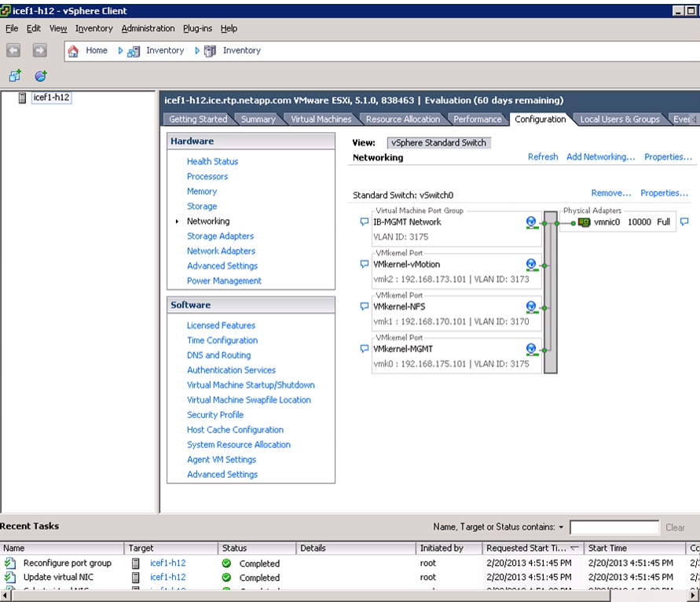Click the icef1-h12 host icon in tree
The width and height of the screenshot is (700, 602).
(x=22, y=97)
